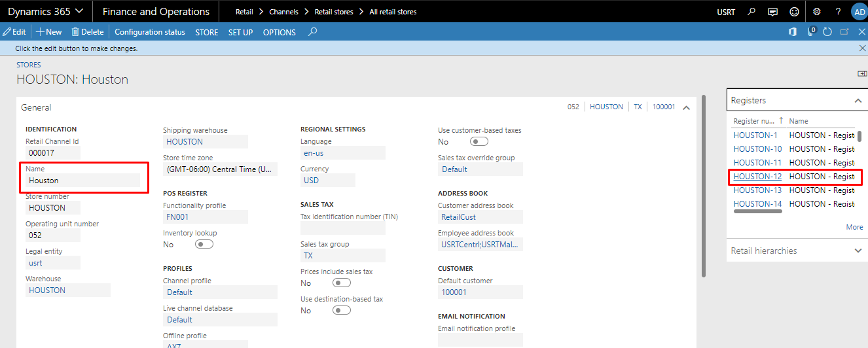The height and width of the screenshot is (348, 868).
Task: Click the USRT company selector
Action: click(x=726, y=12)
